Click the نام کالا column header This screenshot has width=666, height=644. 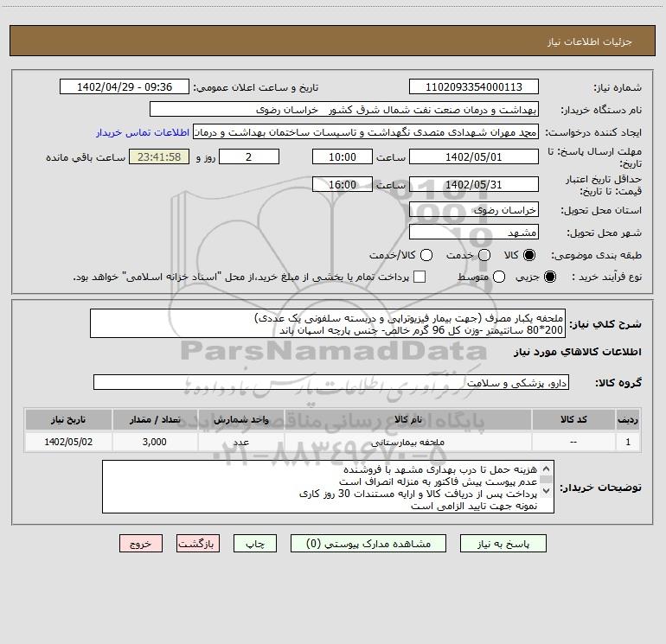pos(407,419)
